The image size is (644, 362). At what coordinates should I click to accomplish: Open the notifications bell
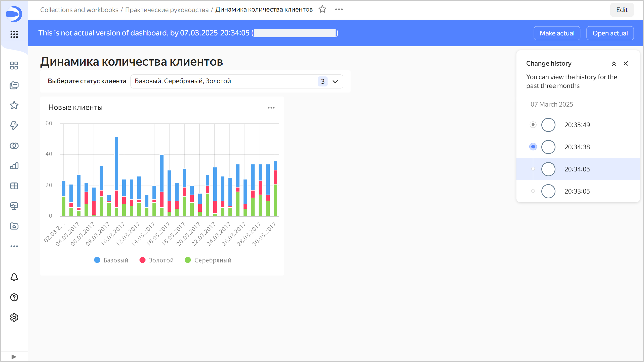(14, 277)
